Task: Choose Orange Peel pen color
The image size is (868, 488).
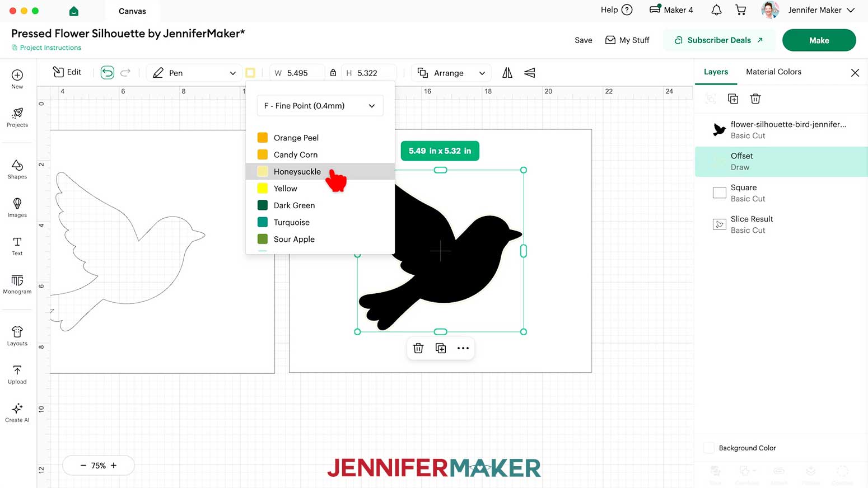Action: tap(320, 138)
